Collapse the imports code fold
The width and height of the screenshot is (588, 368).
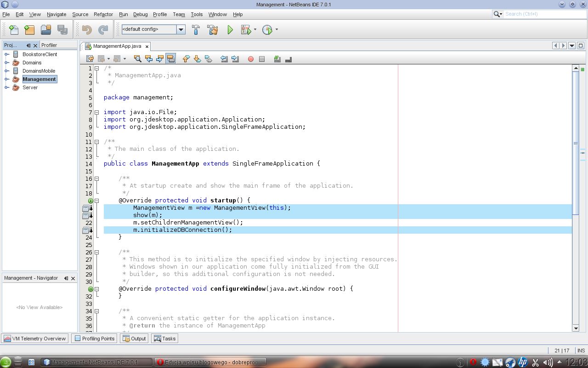[96, 112]
